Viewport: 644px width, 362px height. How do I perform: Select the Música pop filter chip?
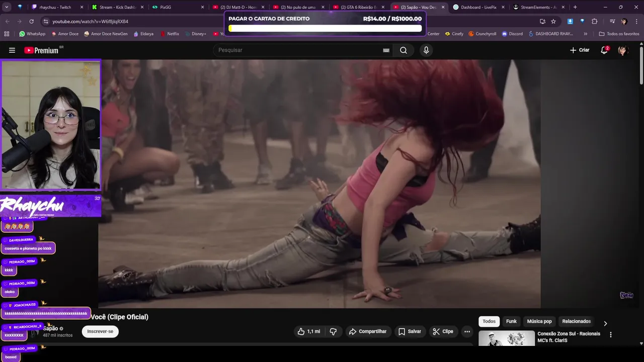(539, 321)
